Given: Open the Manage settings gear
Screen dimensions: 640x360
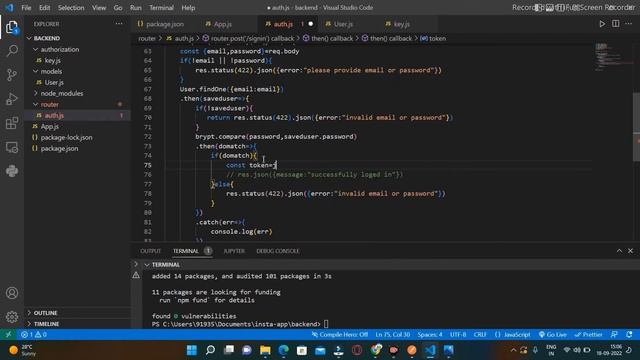Looking at the screenshot, I should coord(12,317).
